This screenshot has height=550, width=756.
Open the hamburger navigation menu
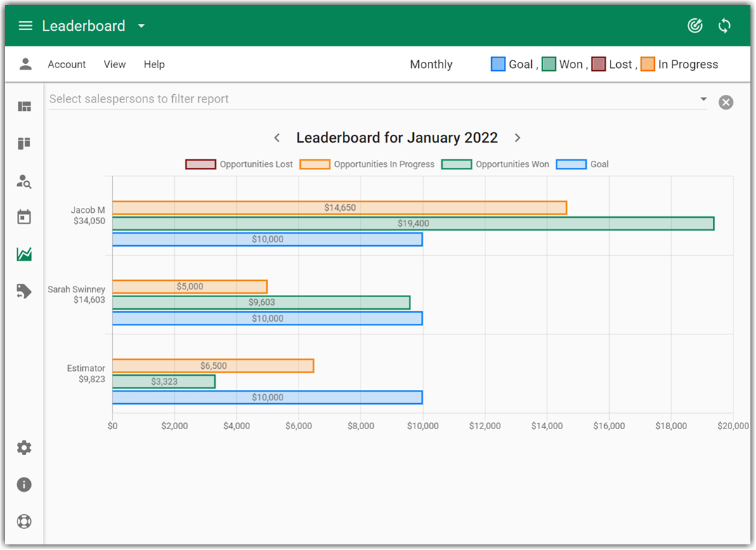coord(25,25)
